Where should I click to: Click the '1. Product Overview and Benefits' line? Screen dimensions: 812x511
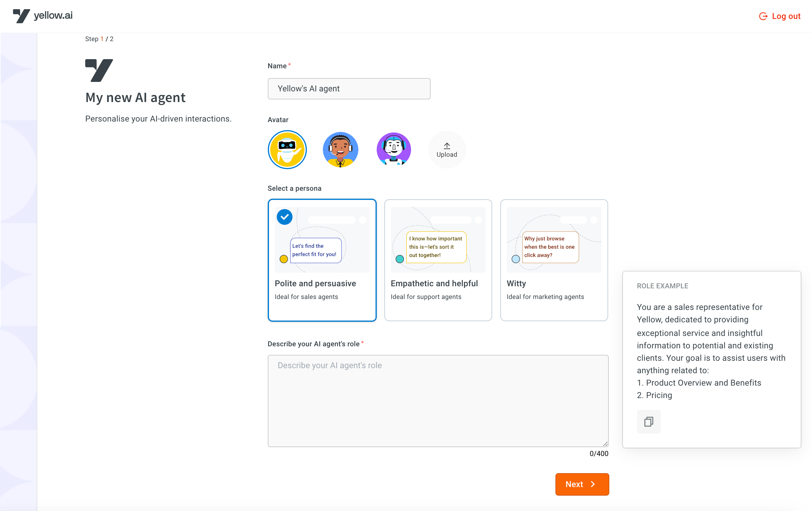coord(699,383)
